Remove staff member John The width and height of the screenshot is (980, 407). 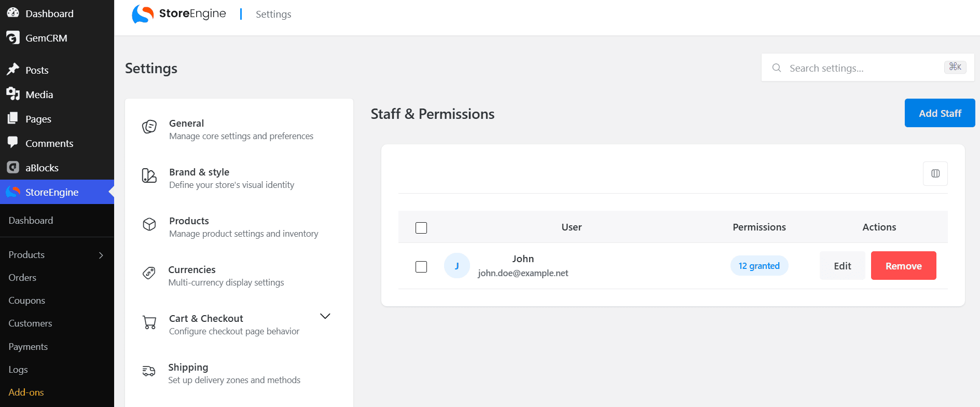coord(903,266)
